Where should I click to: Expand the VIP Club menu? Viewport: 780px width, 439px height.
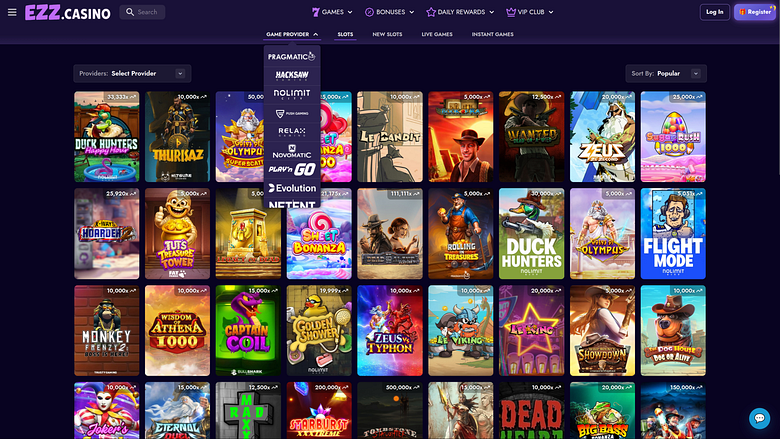coord(530,12)
